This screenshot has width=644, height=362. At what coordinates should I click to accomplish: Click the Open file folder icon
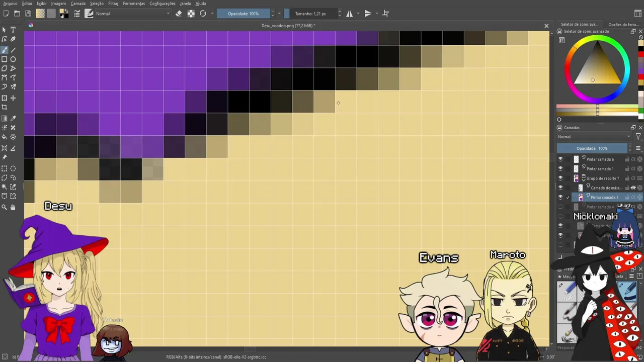[17, 14]
